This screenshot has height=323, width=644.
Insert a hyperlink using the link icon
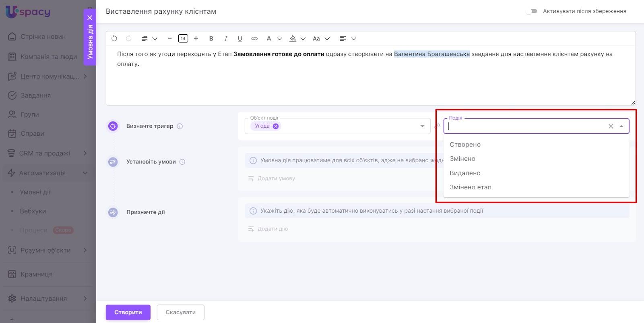coord(254,39)
